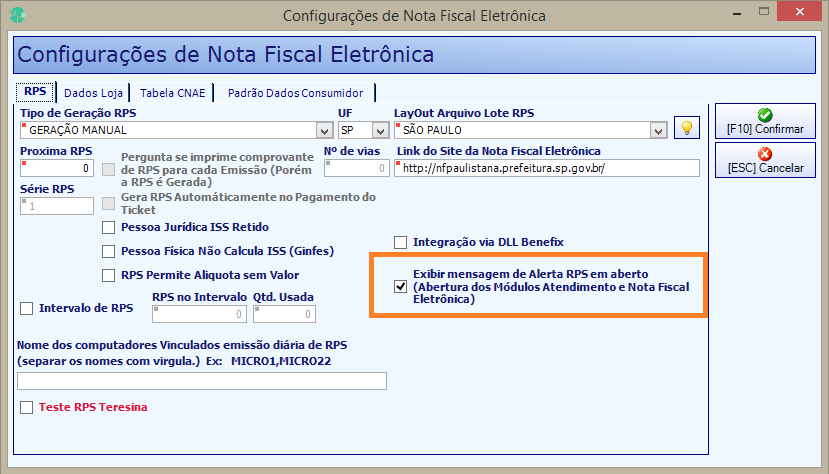This screenshot has height=474, width=829.
Task: Open the UF state dropdown
Action: (x=380, y=130)
